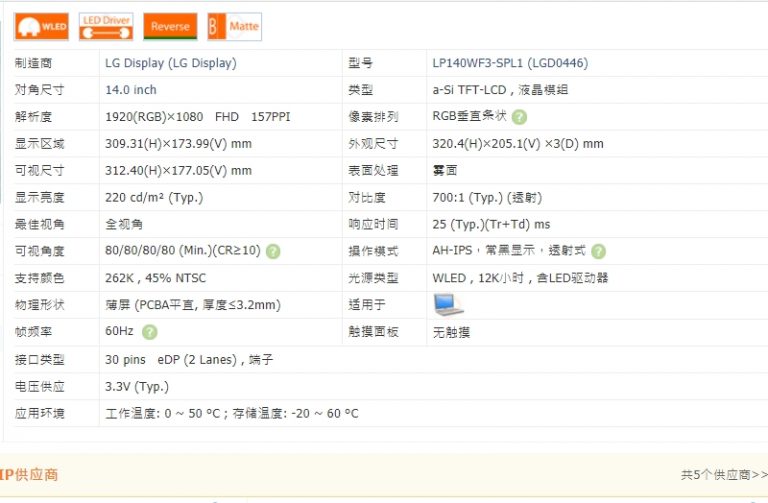Click the 帧频率 row label

[33, 332]
